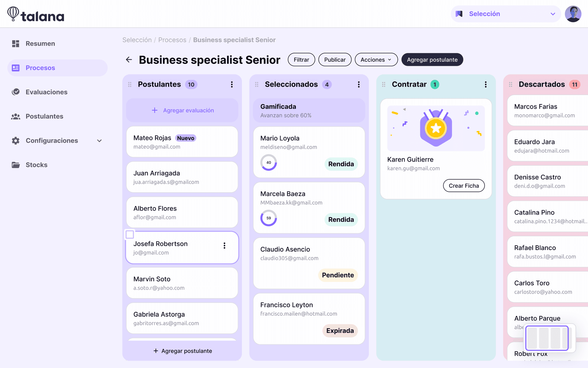The image size is (588, 368).
Task: Open Stocks from the sidebar
Action: [36, 165]
